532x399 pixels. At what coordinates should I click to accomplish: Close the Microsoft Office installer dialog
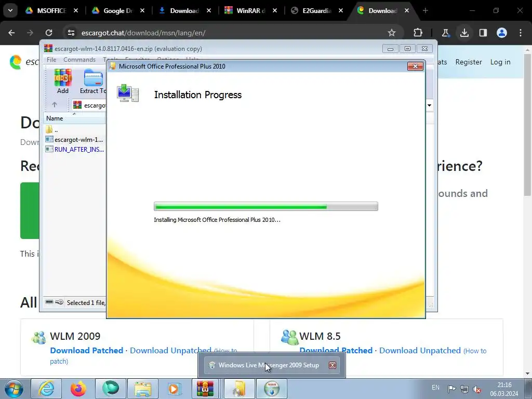coord(415,66)
